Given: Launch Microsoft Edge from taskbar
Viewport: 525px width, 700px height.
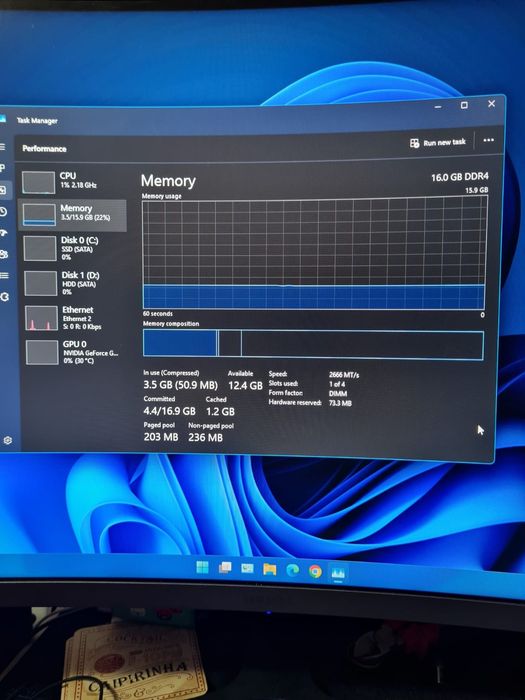Looking at the screenshot, I should 292,570.
